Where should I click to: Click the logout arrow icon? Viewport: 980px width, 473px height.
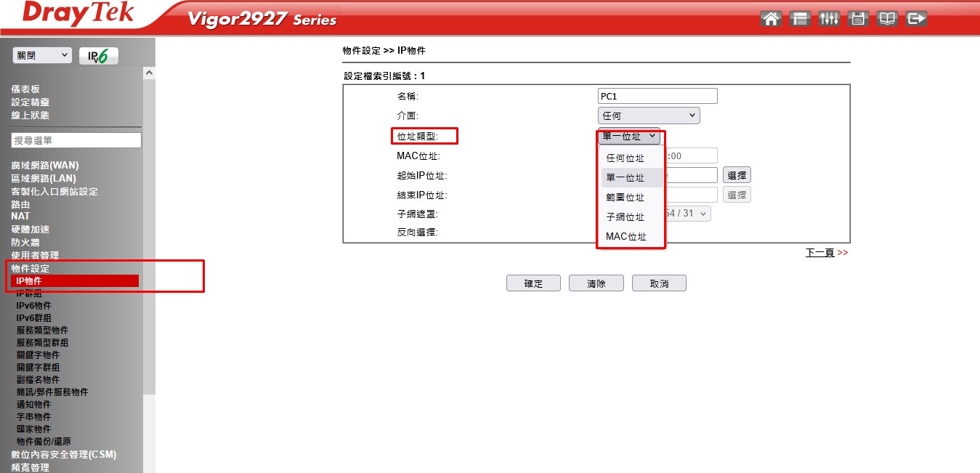coord(917,19)
